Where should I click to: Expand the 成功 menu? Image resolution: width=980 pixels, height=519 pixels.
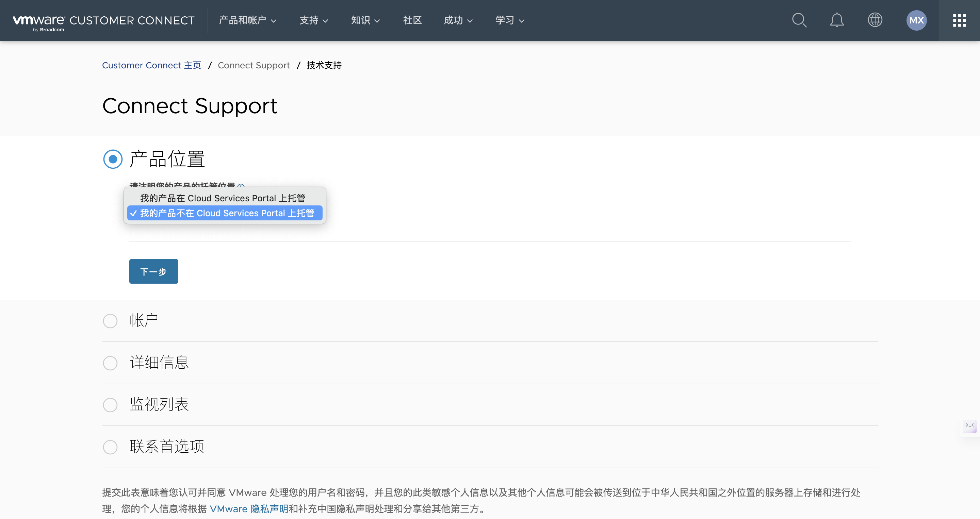pos(458,20)
